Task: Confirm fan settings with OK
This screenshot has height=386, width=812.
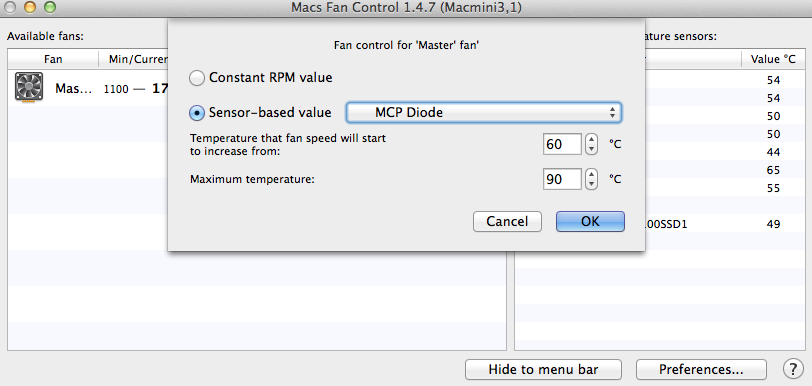Action: (x=590, y=221)
